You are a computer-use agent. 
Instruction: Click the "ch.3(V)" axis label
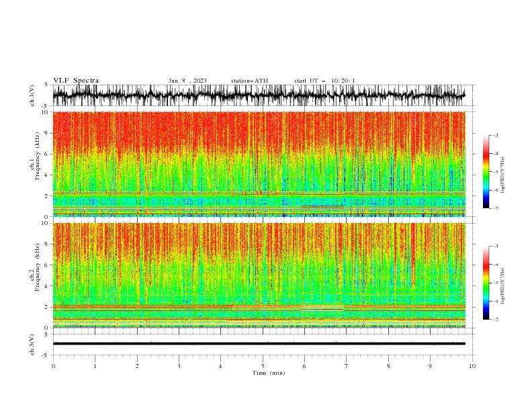click(x=32, y=345)
